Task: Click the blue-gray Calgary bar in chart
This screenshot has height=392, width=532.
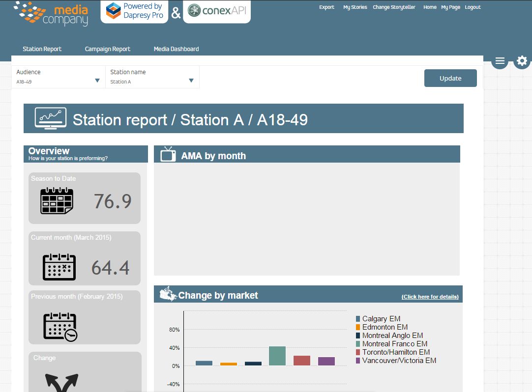Action: pos(204,363)
